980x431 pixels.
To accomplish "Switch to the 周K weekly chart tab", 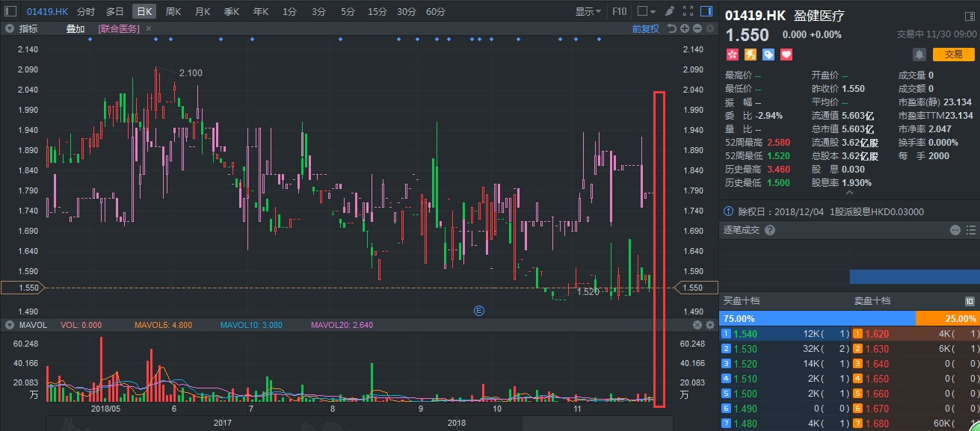I will 173,12.
